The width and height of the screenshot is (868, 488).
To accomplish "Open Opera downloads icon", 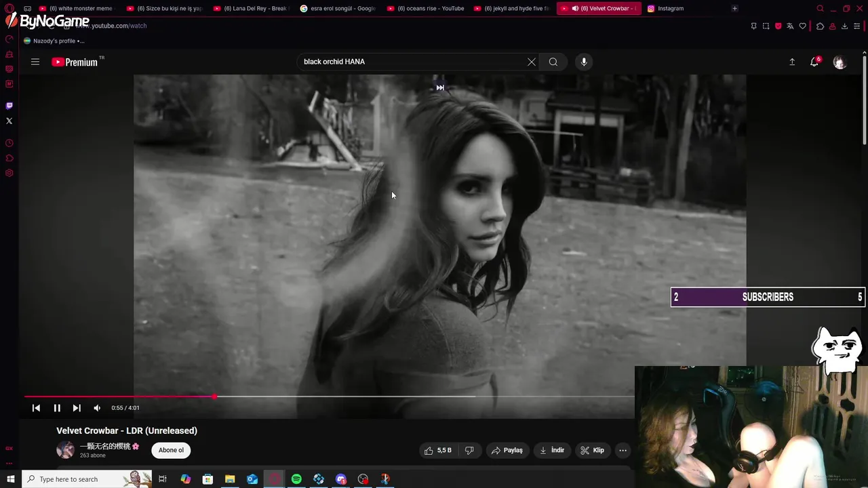I will (x=844, y=26).
